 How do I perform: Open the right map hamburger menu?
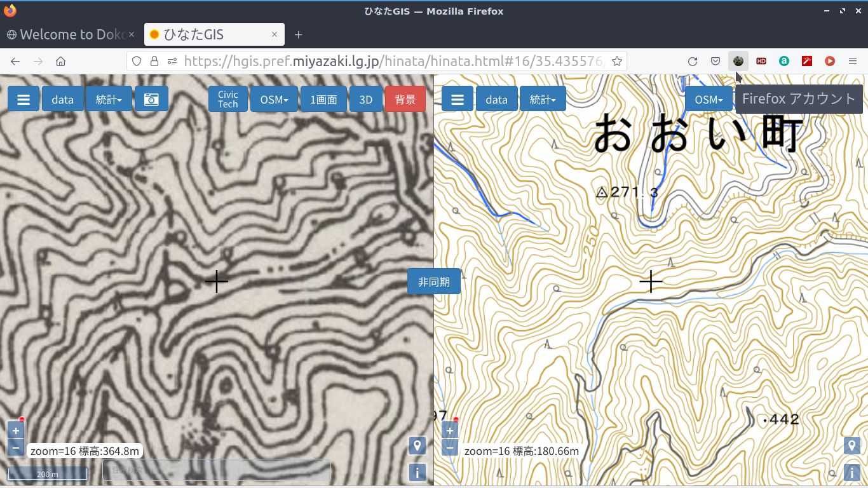coord(457,99)
